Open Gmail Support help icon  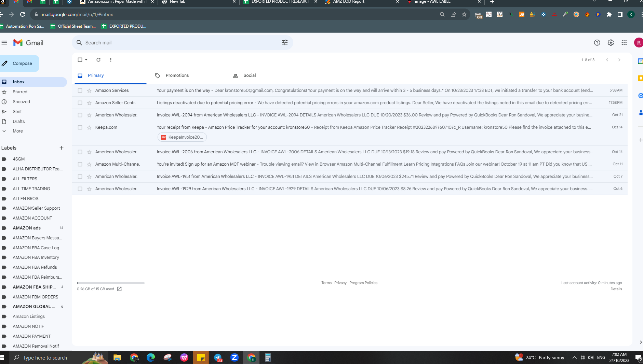[x=597, y=43]
